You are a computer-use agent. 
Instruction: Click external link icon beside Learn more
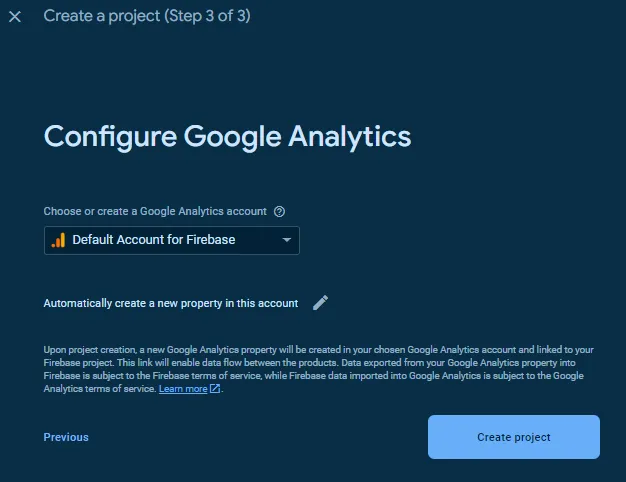tap(215, 388)
